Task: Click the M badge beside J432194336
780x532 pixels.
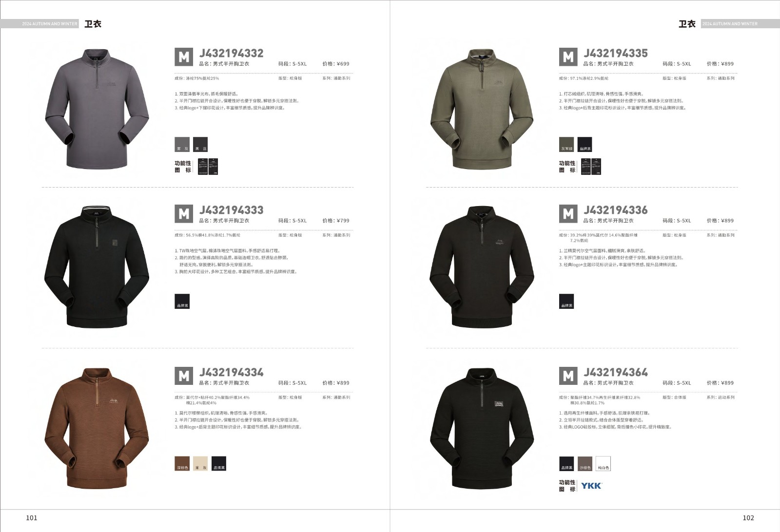Action: 568,214
